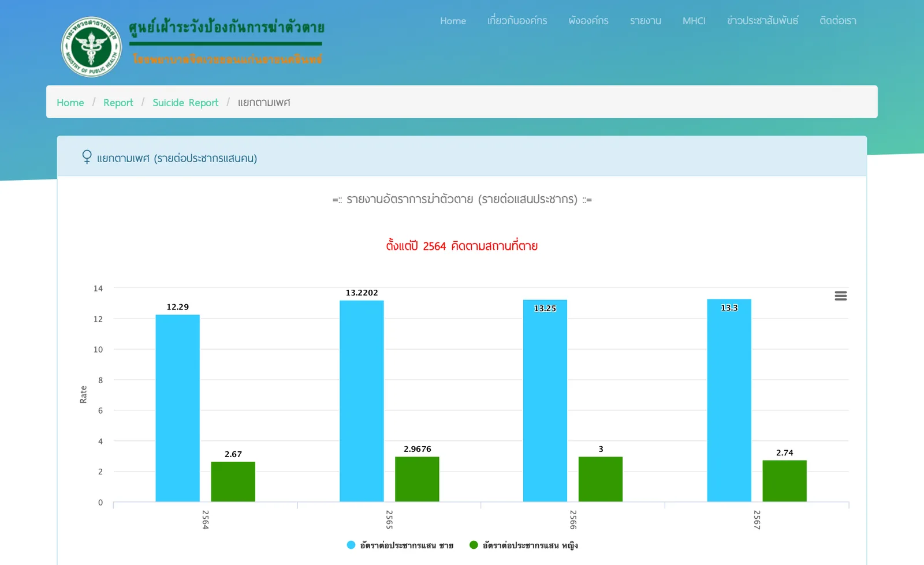
Task: Click the แยกตามเพศ panel header text
Action: (x=177, y=158)
